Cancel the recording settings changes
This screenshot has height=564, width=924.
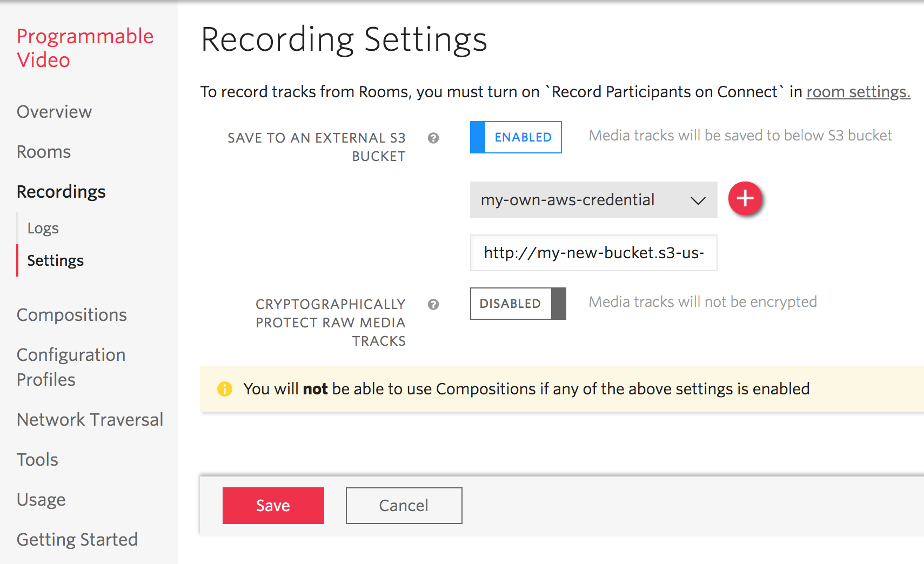[x=403, y=505]
